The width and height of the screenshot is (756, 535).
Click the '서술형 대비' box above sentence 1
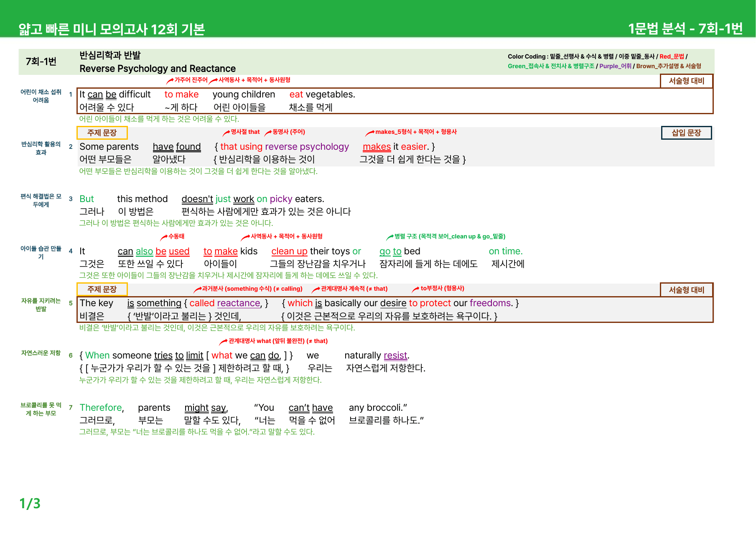[x=687, y=81]
